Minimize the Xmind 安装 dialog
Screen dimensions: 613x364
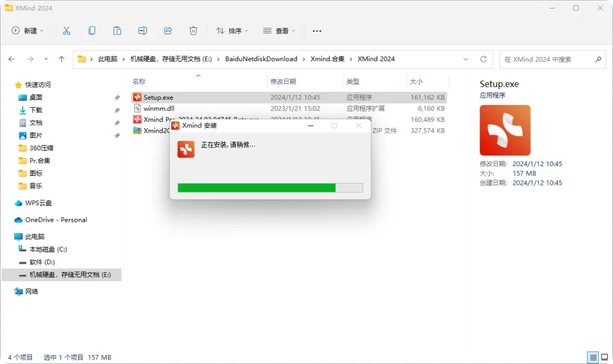pyautogui.click(x=310, y=126)
